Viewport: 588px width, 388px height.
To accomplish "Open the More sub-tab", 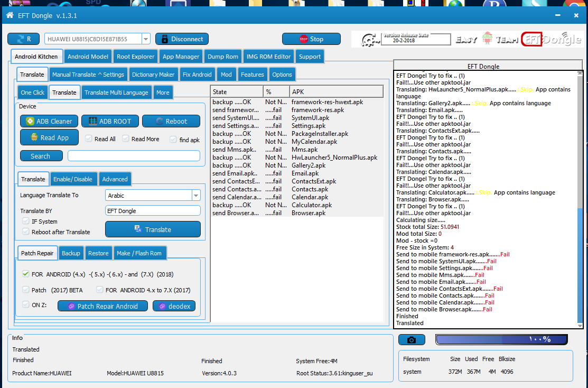I will point(163,93).
